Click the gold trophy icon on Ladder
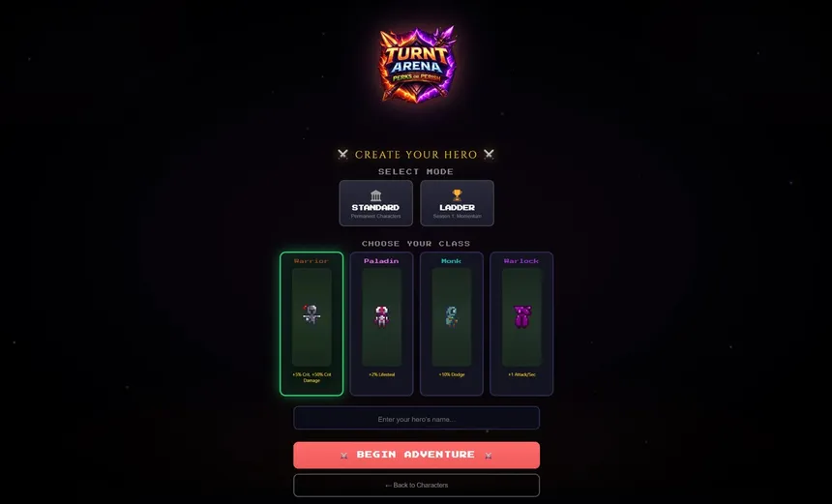Viewport: 832px width, 504px height. coord(457,195)
